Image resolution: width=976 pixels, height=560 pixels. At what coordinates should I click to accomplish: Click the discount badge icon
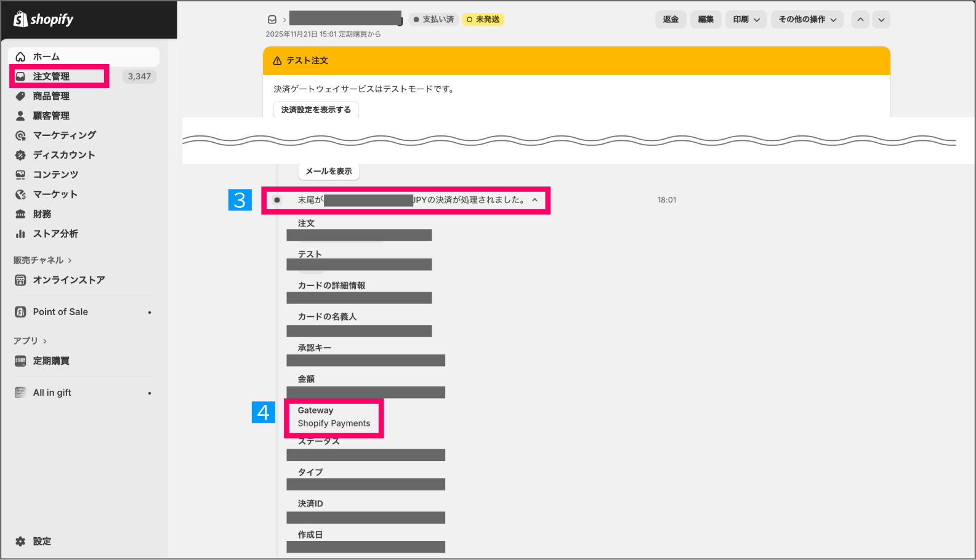[x=20, y=155]
